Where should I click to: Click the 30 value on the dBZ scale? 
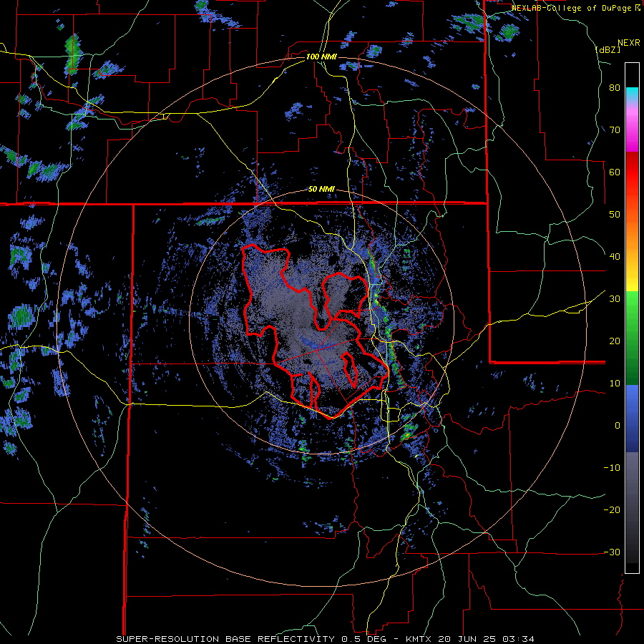(615, 299)
